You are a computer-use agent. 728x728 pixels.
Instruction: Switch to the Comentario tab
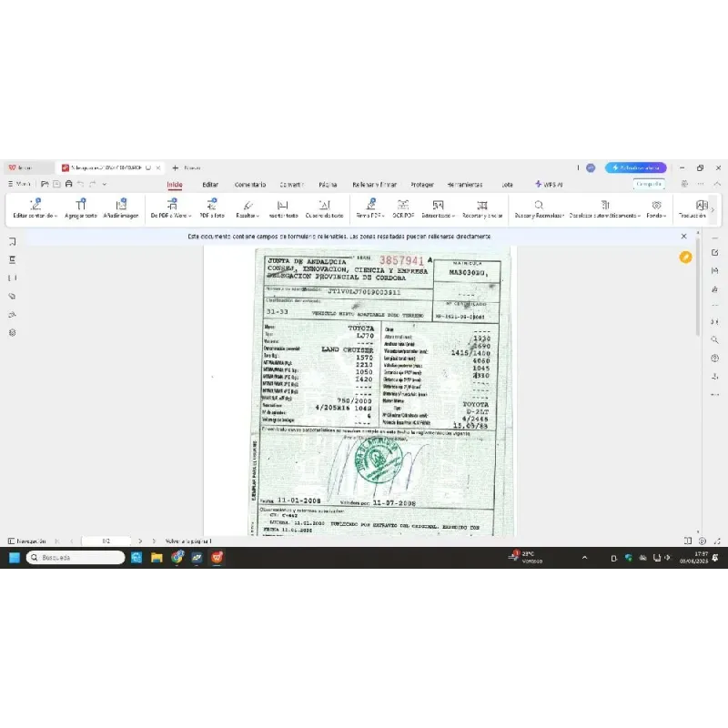tap(249, 184)
